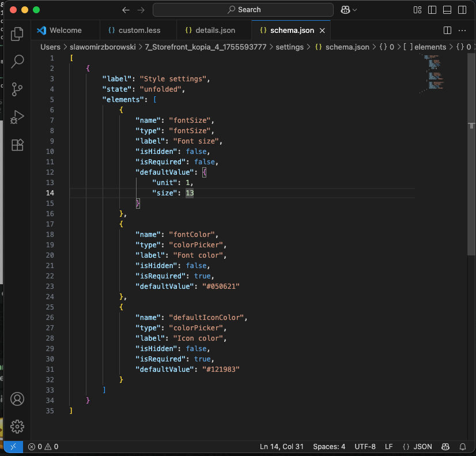Click the minimap code overview

(x=432, y=72)
